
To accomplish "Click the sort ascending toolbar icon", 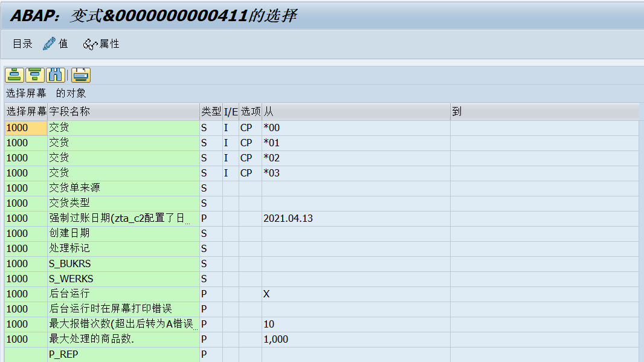I will coord(14,75).
